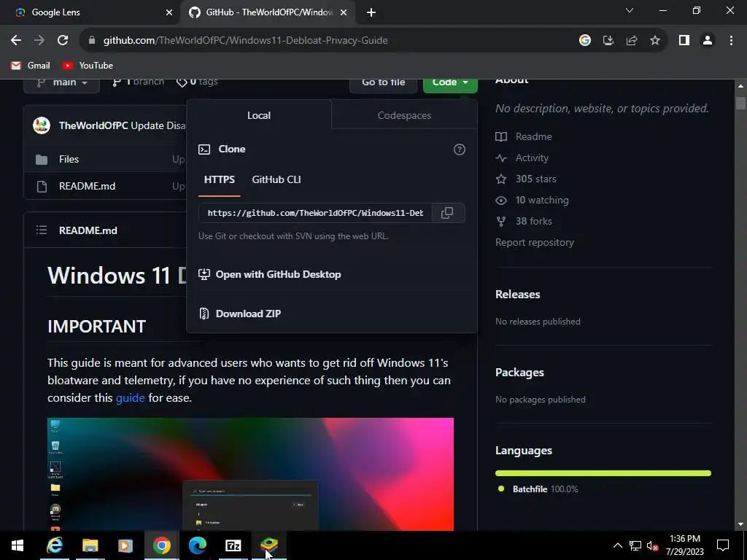Click the languages percentage bar
The height and width of the screenshot is (560, 747).
(x=603, y=473)
